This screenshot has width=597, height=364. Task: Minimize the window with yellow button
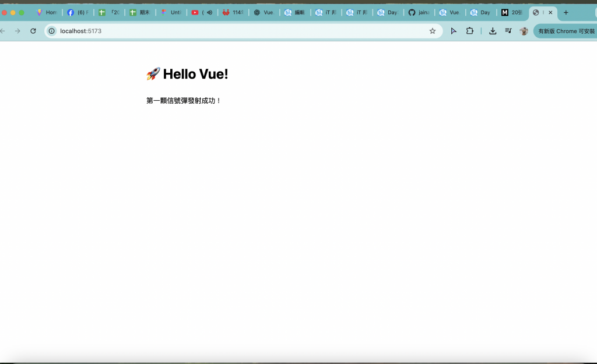(x=13, y=13)
